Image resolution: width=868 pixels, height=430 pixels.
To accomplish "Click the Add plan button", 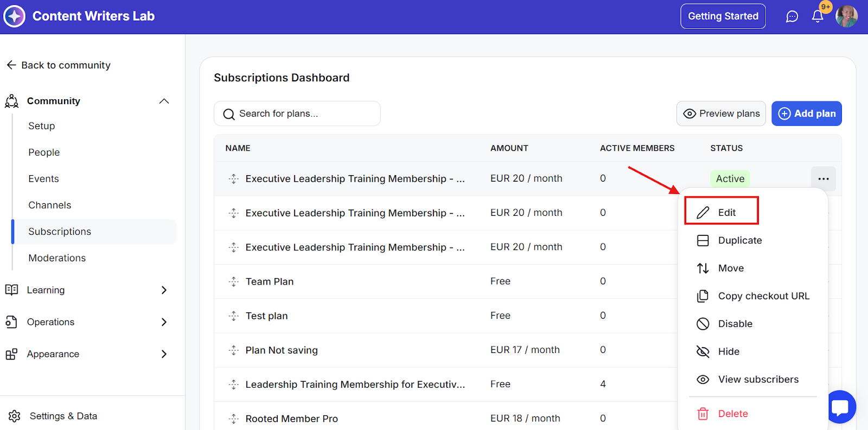I will coord(807,113).
